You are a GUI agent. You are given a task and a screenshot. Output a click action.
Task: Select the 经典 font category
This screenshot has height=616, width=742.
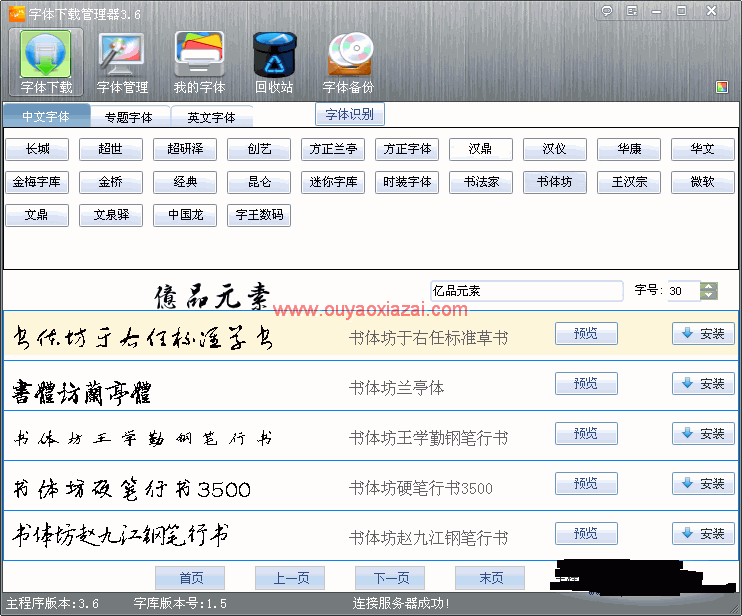pyautogui.click(x=185, y=182)
